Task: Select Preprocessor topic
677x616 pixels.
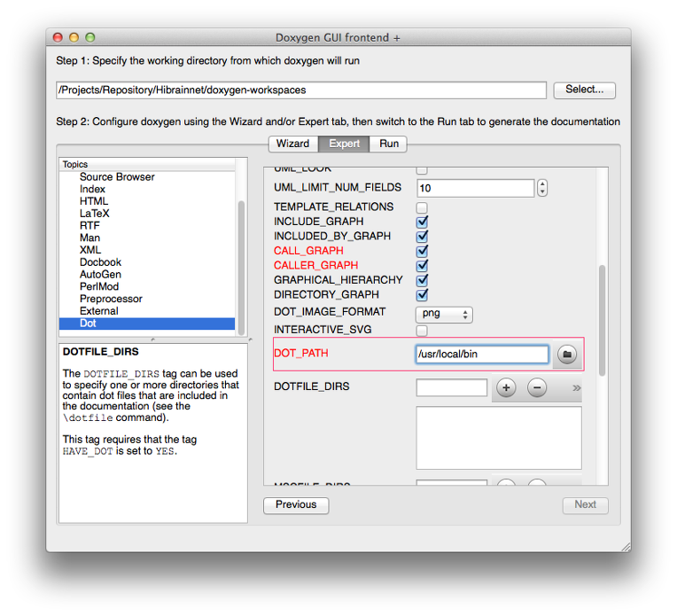Action: pyautogui.click(x=111, y=299)
